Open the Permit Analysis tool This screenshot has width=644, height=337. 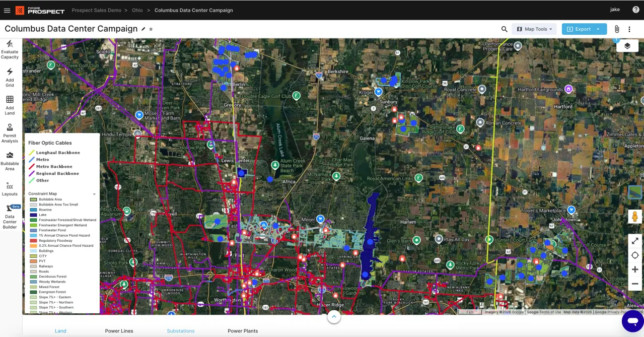(x=10, y=133)
